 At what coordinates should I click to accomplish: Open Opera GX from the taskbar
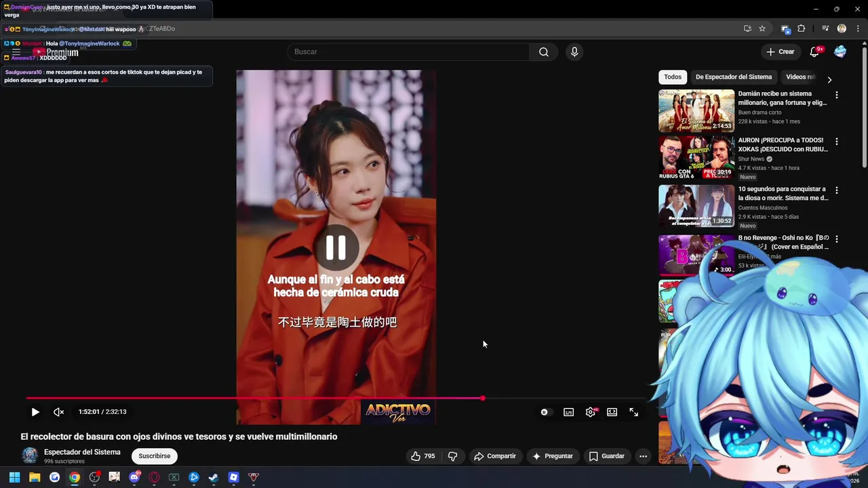pos(154,477)
